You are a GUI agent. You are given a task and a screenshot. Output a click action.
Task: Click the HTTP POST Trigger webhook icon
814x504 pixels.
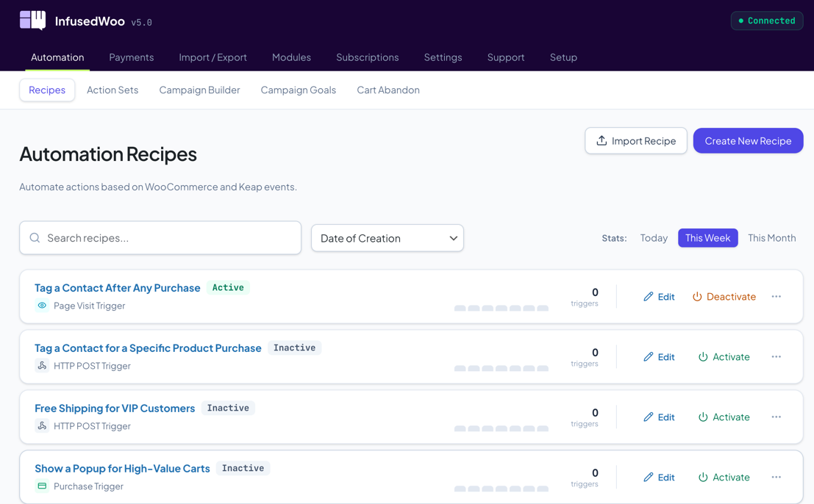pyautogui.click(x=42, y=365)
